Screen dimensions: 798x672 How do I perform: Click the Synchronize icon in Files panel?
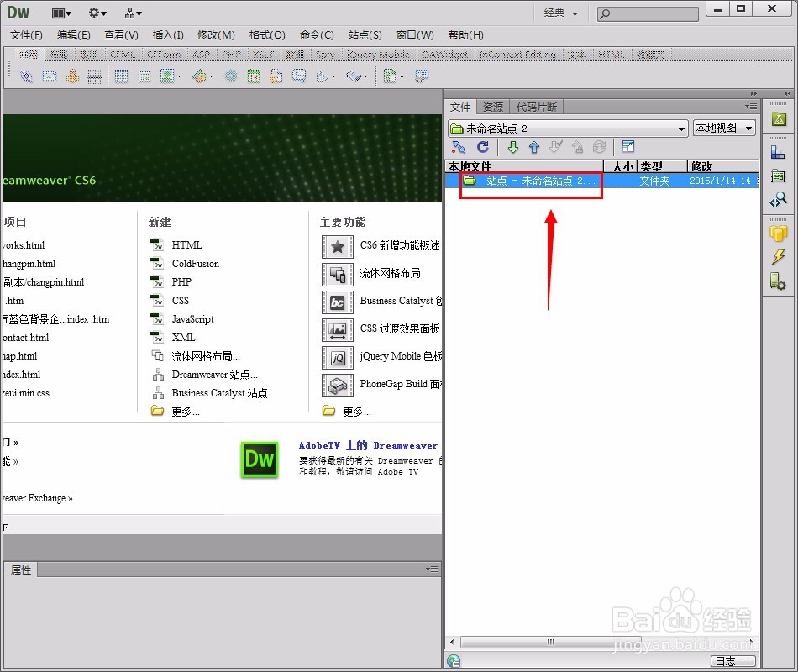[x=600, y=147]
